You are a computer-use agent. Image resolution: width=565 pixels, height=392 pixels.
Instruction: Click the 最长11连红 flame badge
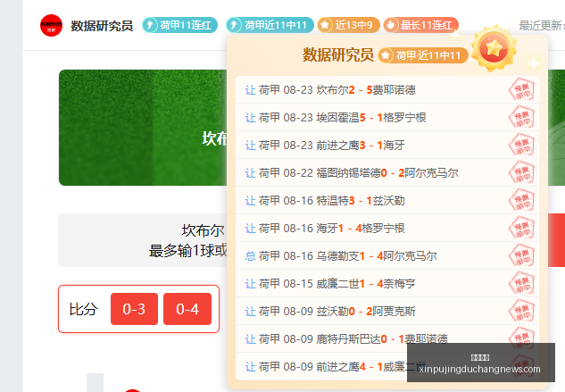pos(421,25)
